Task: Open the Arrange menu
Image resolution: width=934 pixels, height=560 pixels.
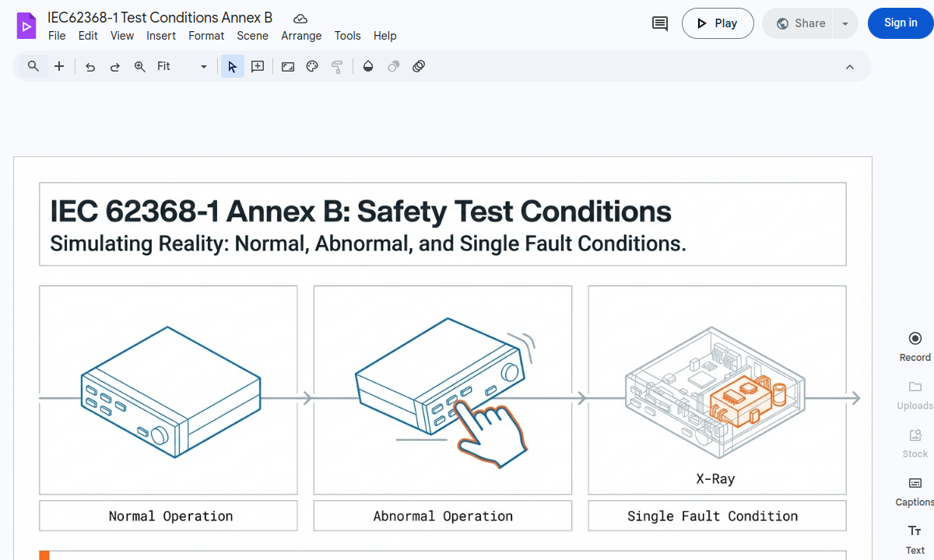Action: pyautogui.click(x=301, y=36)
